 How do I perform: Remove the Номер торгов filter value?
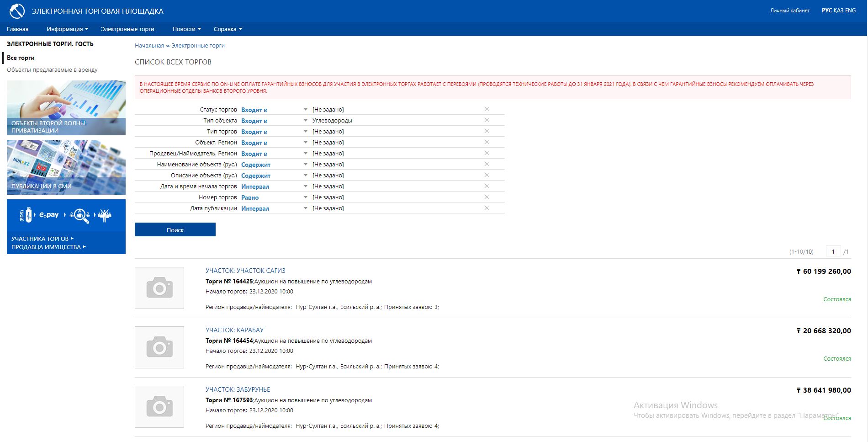(x=487, y=197)
